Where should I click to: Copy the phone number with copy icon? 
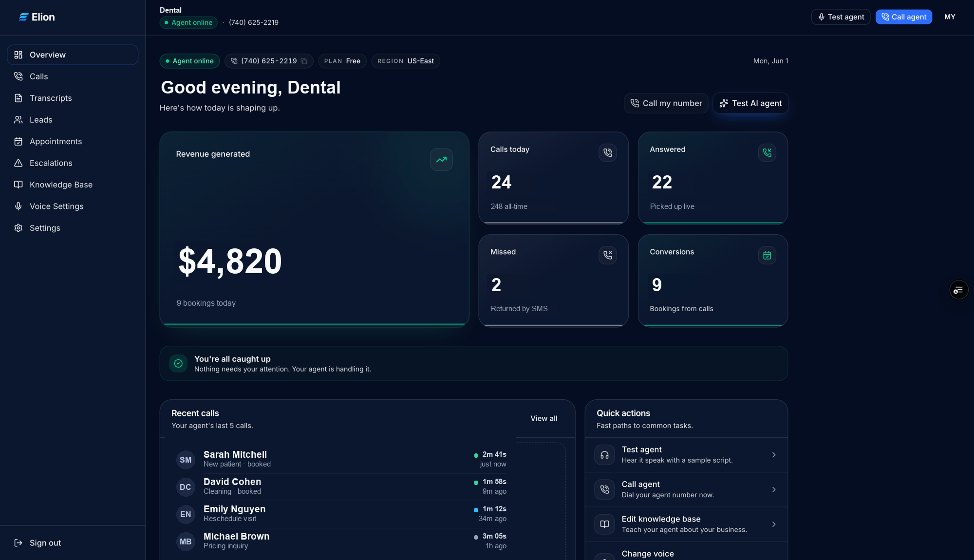pyautogui.click(x=304, y=61)
